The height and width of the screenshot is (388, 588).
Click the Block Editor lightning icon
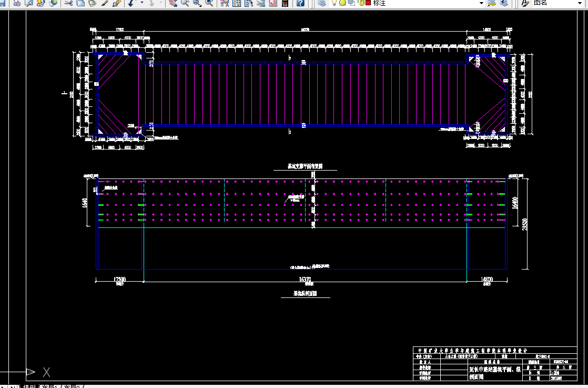click(x=117, y=3)
